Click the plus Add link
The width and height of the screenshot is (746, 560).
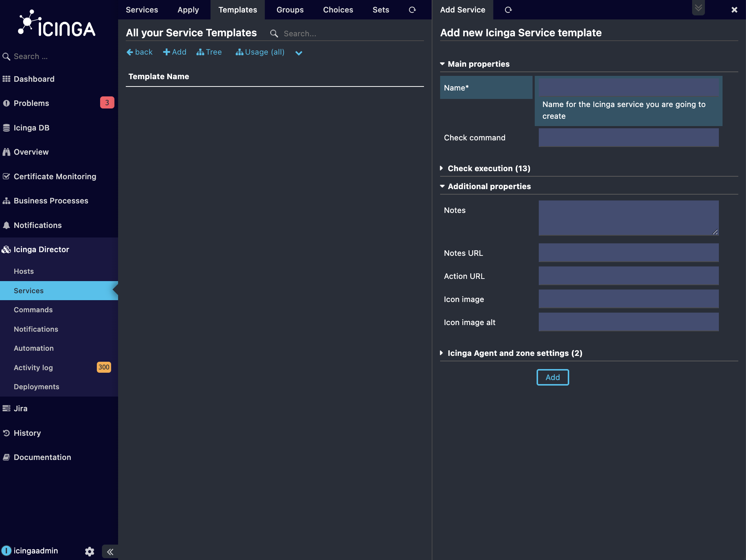175,52
